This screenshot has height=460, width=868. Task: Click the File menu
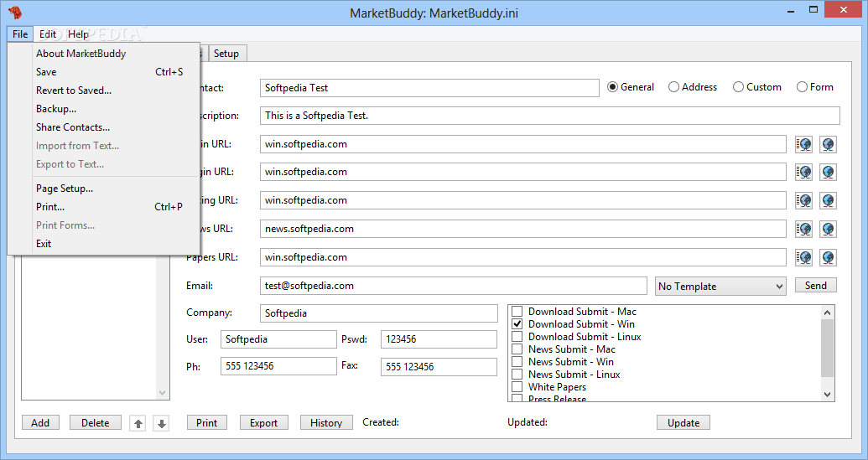(20, 34)
